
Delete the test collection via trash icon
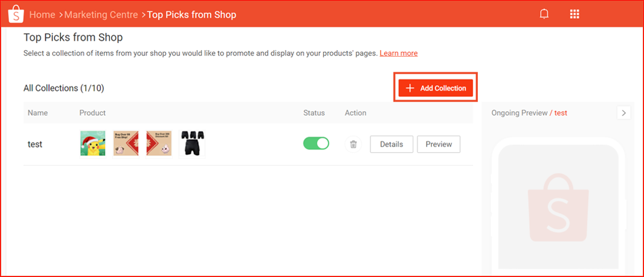coord(353,144)
